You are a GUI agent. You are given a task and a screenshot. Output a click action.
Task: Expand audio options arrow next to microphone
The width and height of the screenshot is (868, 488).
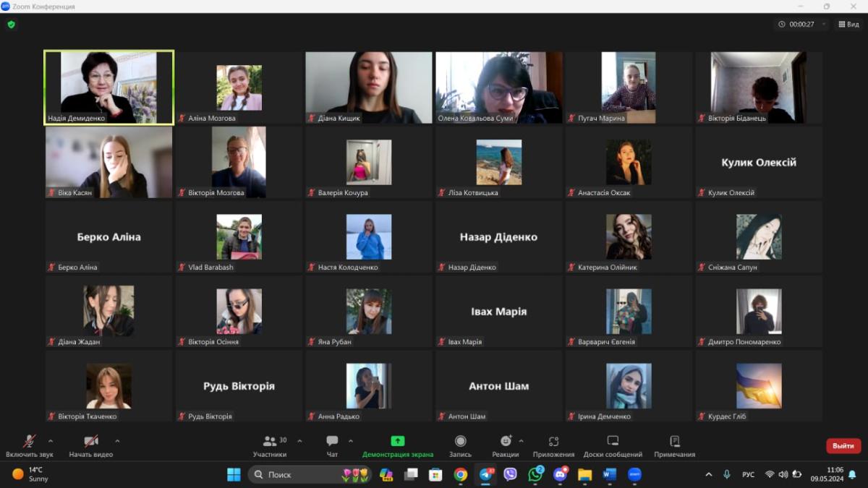(x=51, y=440)
